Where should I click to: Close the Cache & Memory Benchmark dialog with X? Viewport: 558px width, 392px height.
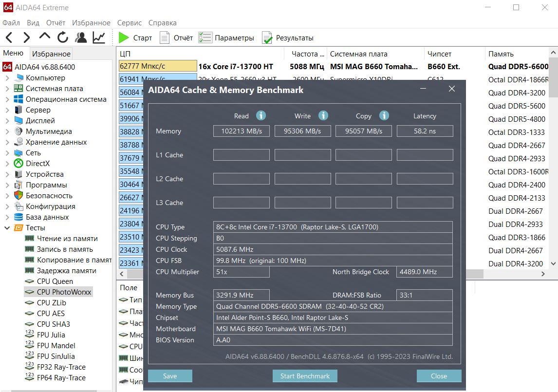pos(452,89)
